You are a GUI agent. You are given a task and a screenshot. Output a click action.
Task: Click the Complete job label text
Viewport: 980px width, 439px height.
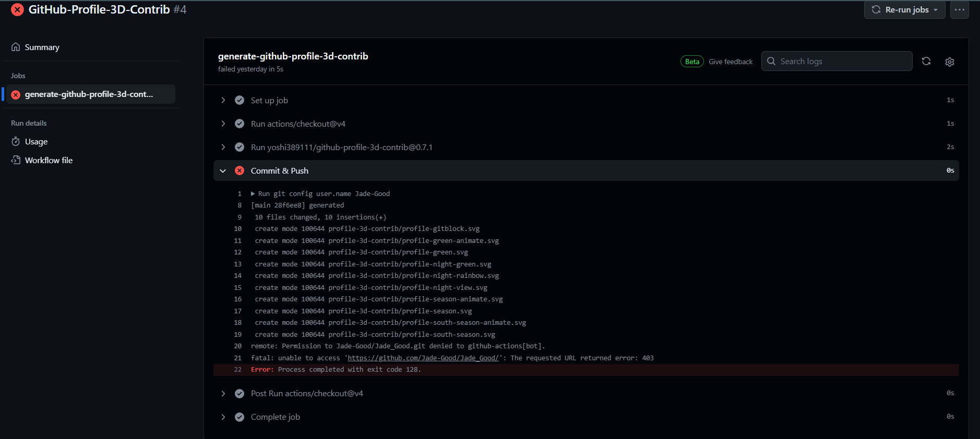point(276,417)
